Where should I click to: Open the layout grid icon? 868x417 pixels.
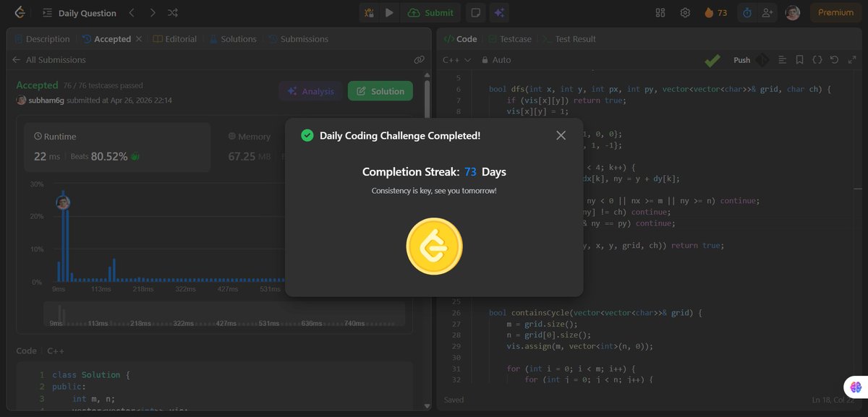click(x=660, y=12)
